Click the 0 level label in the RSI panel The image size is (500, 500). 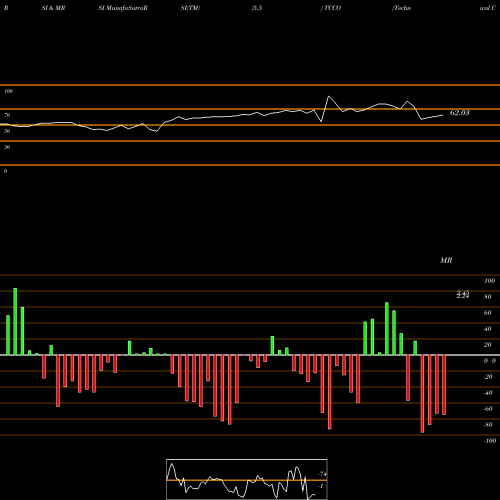(5, 171)
